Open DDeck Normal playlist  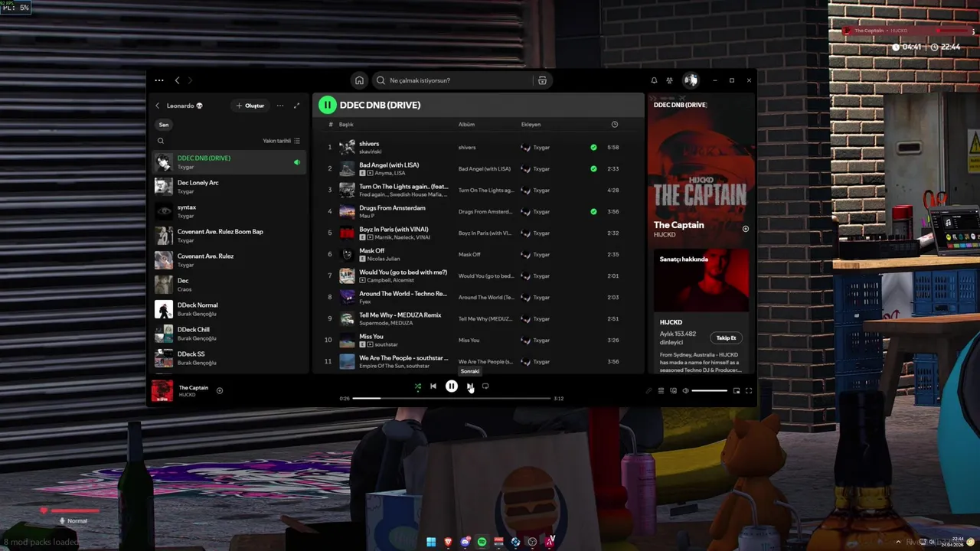(229, 309)
